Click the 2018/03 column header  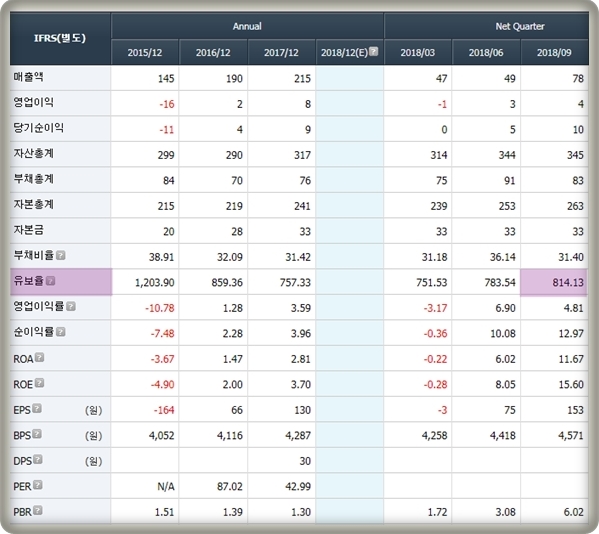click(x=418, y=52)
